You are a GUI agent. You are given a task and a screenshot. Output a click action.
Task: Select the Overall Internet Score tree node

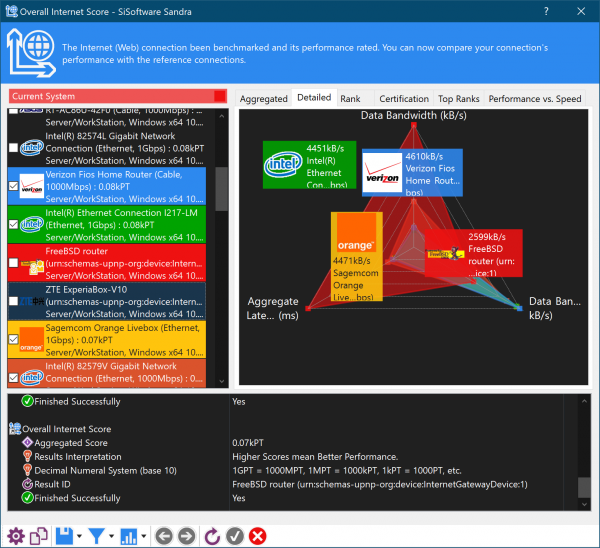point(67,429)
